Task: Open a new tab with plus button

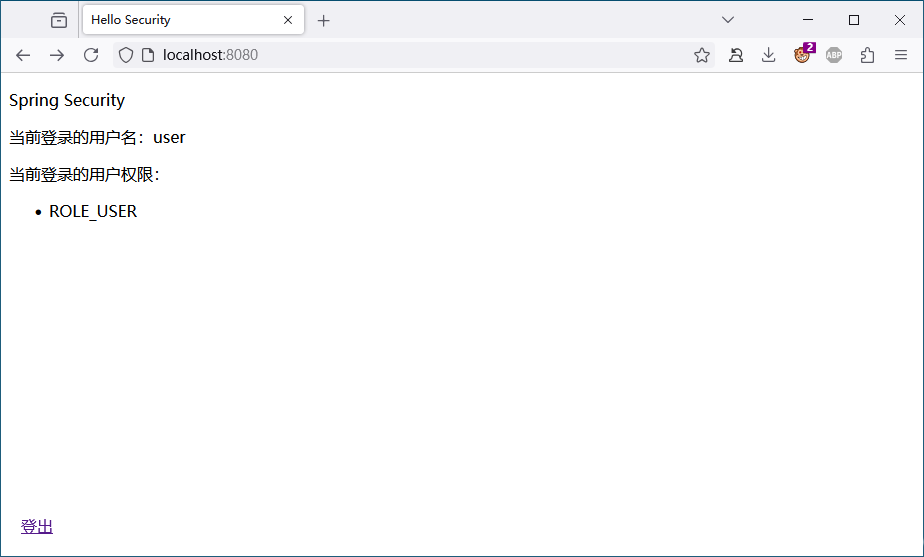Action: [324, 21]
